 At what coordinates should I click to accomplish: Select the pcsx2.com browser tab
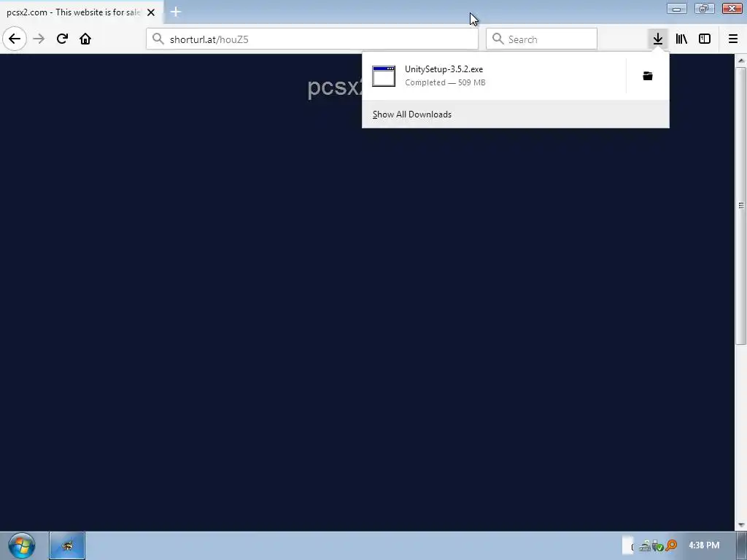point(81,12)
